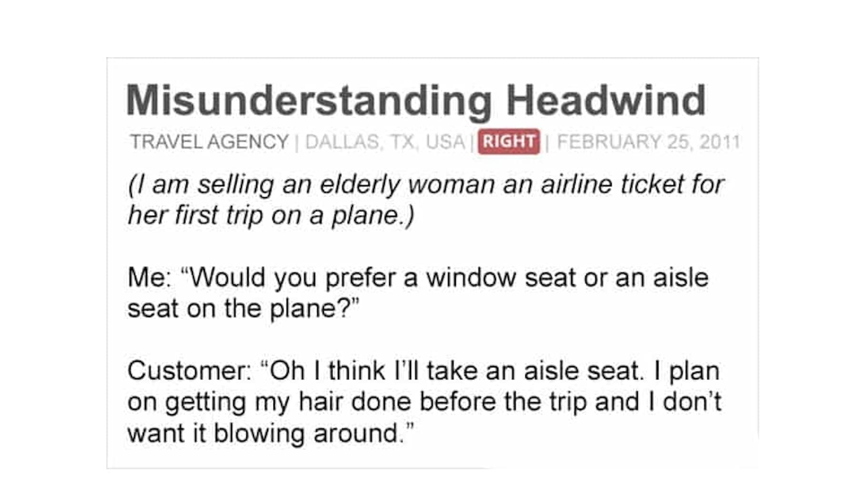The width and height of the screenshot is (866, 504).
Task: Click the TRAVEL AGENCY category tag
Action: 209,142
